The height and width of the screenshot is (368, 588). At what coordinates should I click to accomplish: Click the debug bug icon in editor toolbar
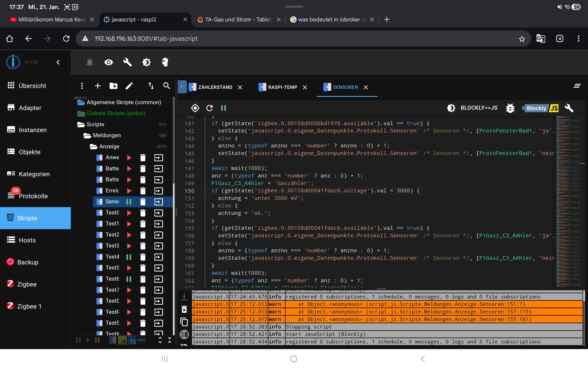510,108
